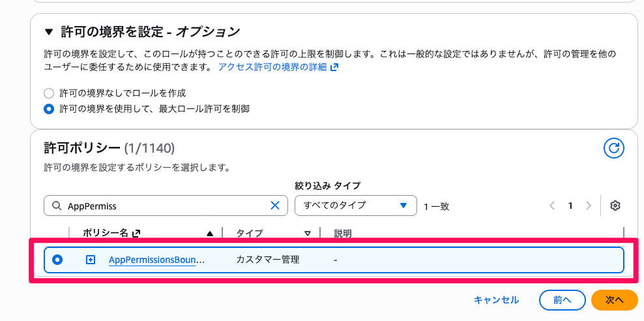Open the タイプ column filter arrow
Image resolution: width=644 pixels, height=321 pixels.
[x=308, y=233]
